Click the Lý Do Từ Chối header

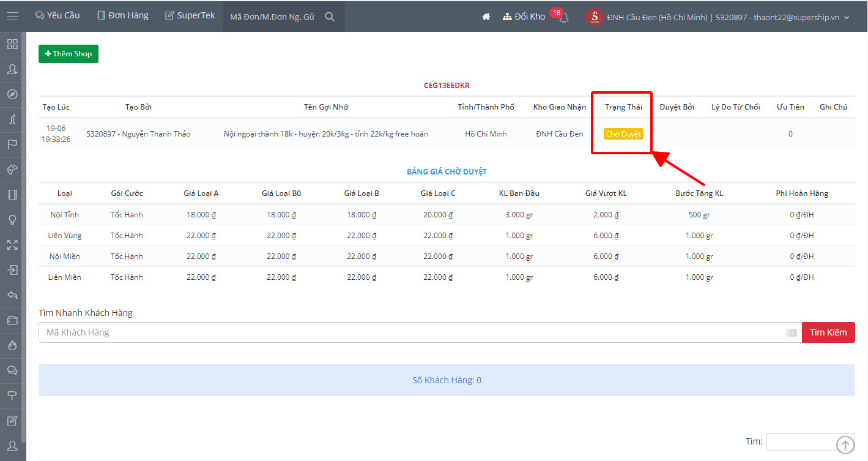coord(736,107)
